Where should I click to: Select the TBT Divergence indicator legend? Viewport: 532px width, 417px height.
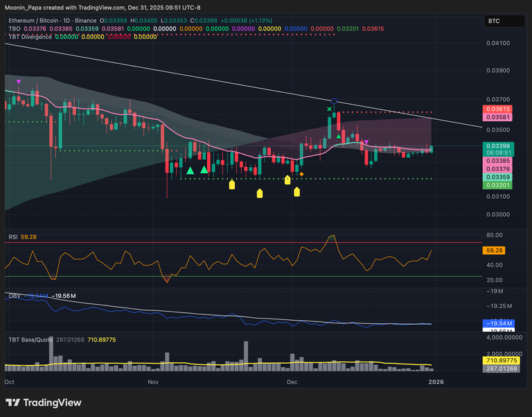point(30,36)
